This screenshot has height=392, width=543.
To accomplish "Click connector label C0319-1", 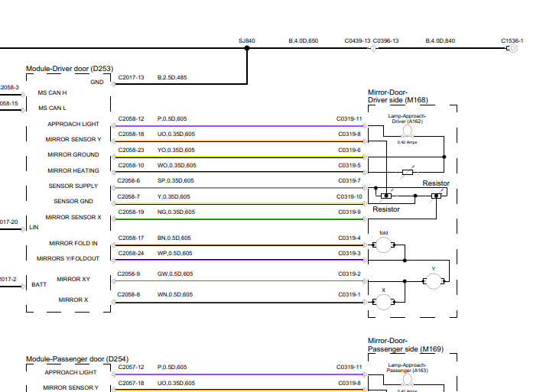I will 350,294.
